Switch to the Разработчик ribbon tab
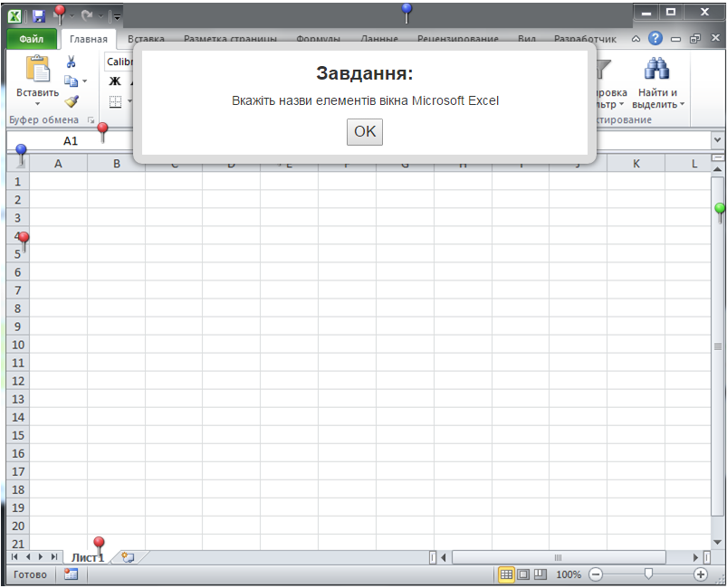 point(585,39)
